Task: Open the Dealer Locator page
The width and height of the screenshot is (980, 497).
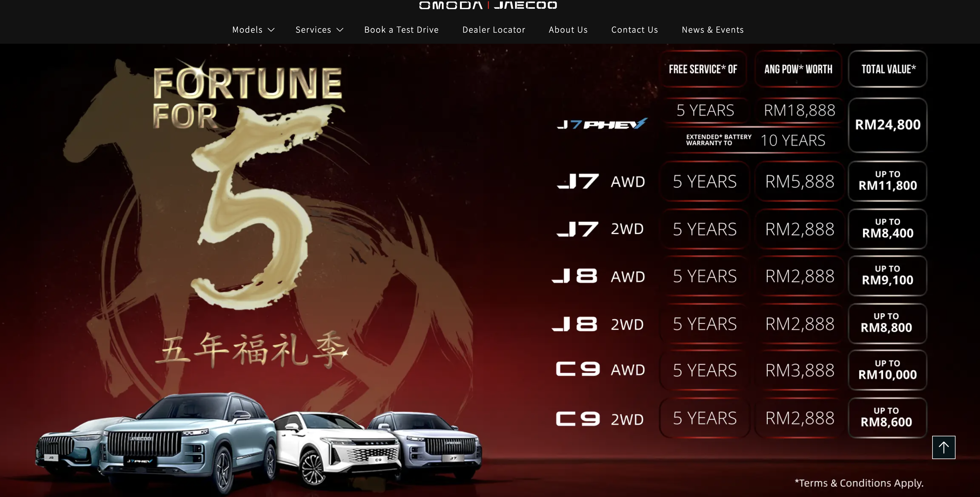Action: pos(493,30)
